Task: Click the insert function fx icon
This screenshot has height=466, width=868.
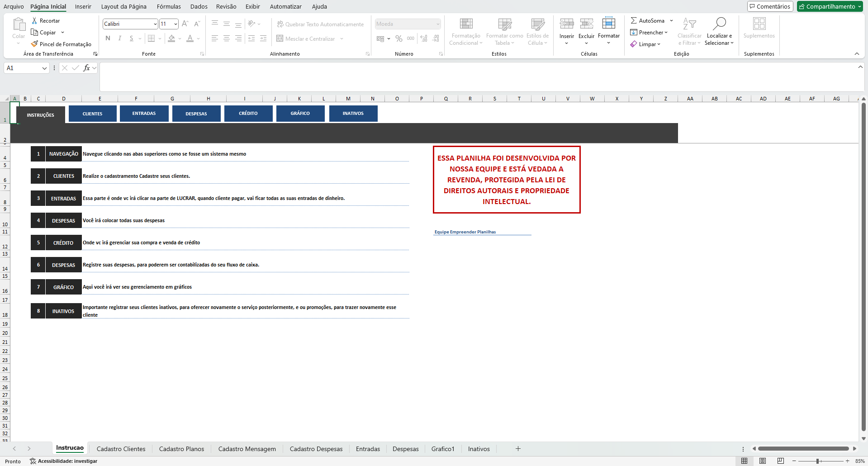Action: (x=86, y=68)
